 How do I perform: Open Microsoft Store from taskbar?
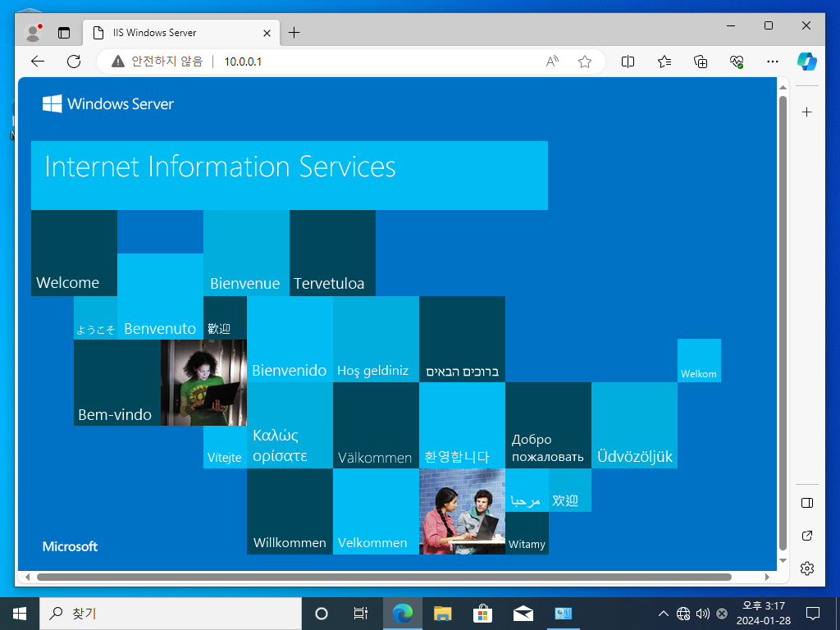coord(482,614)
